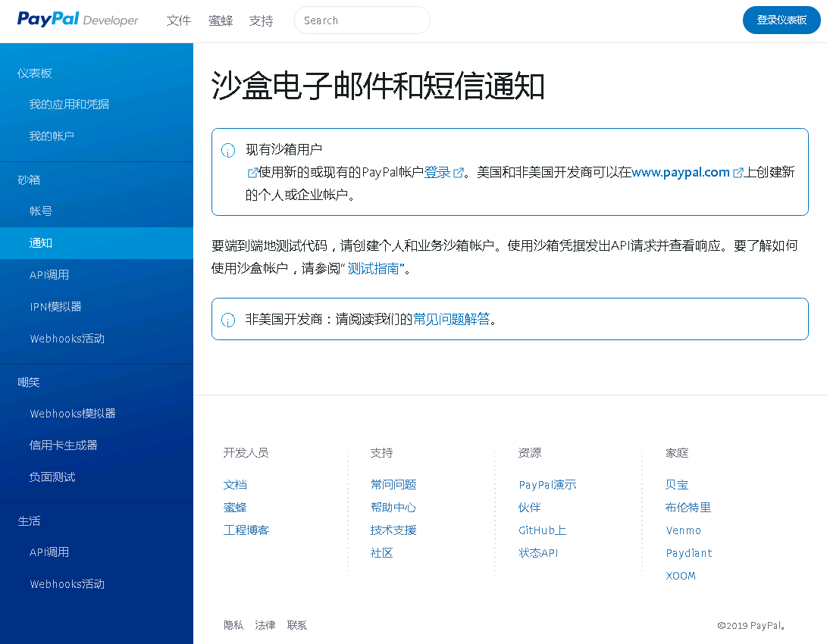
Task: Click footer column heading 开发人员
Action: click(246, 453)
